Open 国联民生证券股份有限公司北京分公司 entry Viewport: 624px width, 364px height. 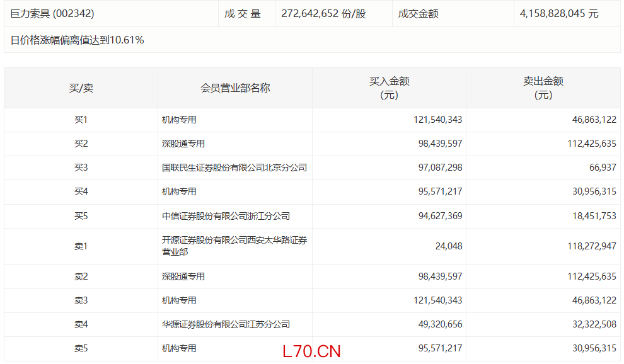234,168
